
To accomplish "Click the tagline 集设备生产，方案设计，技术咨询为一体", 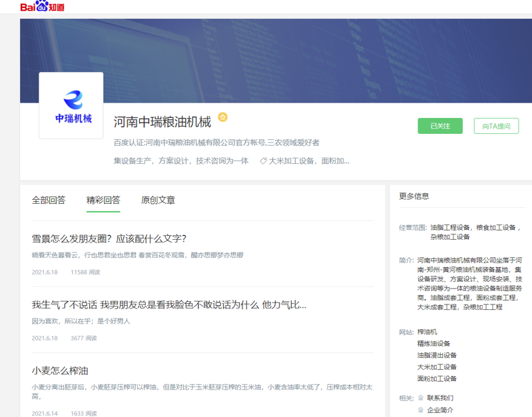I will pyautogui.click(x=181, y=161).
